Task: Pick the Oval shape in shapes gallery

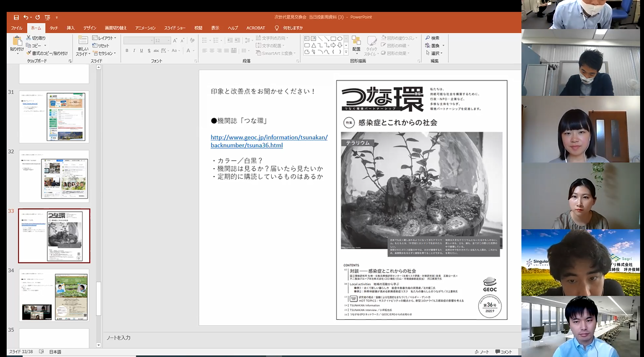Action: pos(339,39)
